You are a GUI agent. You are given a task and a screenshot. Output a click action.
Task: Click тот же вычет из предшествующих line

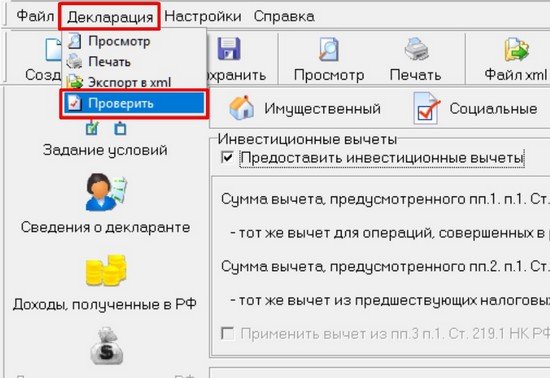tap(390, 300)
